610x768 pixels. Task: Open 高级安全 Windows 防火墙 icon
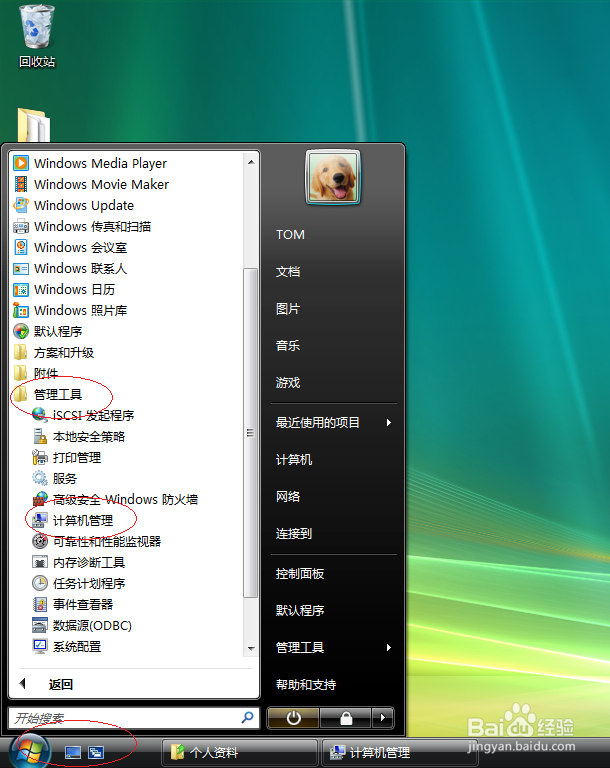tap(40, 500)
